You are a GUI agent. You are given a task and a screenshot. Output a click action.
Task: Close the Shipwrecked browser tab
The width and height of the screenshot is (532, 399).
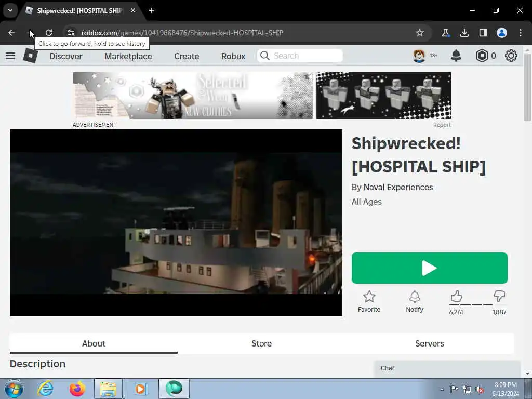(133, 10)
